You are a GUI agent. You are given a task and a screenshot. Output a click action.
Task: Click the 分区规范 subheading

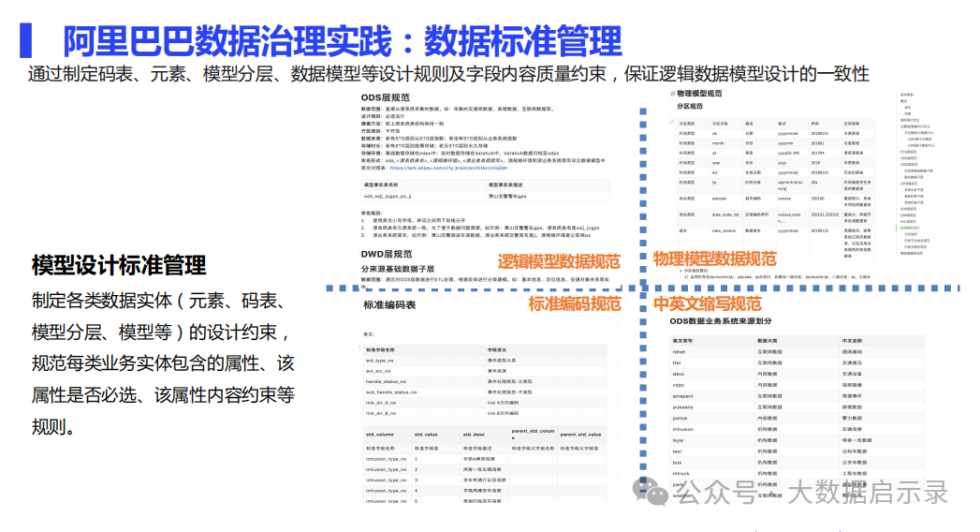coord(690,106)
